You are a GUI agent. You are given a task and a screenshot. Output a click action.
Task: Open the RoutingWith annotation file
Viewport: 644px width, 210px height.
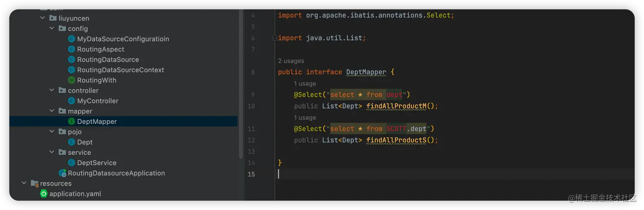[x=97, y=80]
